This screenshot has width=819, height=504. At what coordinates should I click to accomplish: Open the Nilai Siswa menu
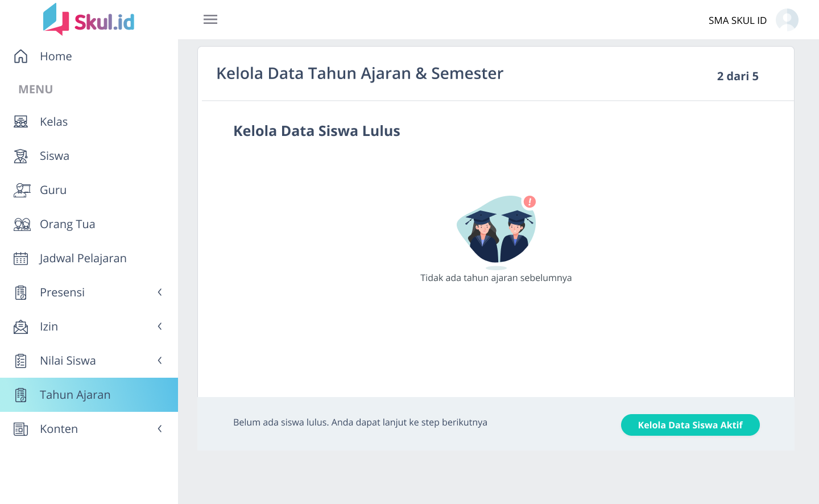[x=68, y=361]
